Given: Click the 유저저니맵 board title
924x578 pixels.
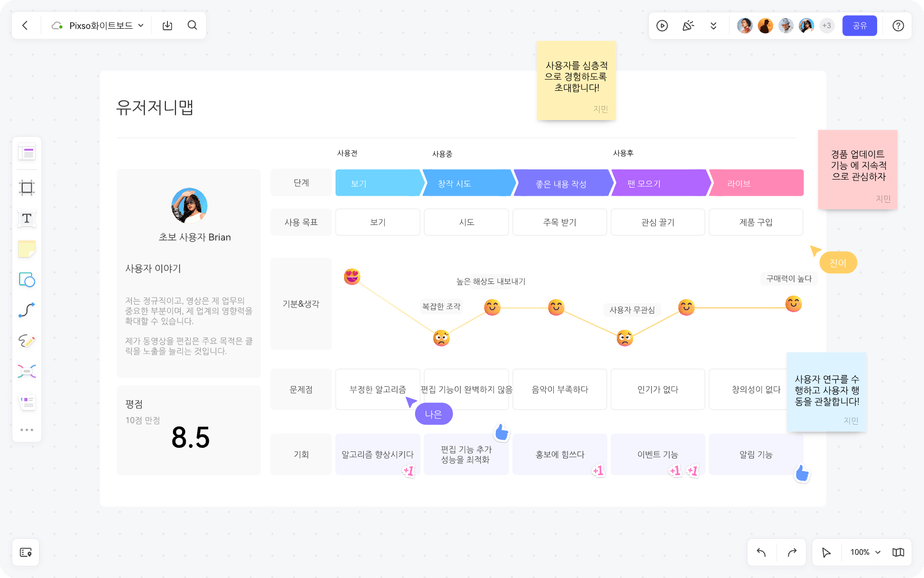Looking at the screenshot, I should (155, 107).
